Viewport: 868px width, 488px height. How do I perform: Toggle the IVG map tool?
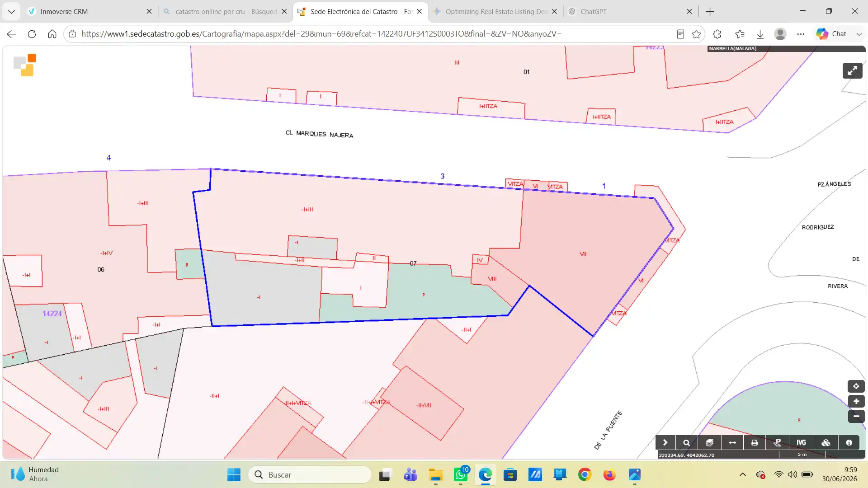pyautogui.click(x=801, y=443)
